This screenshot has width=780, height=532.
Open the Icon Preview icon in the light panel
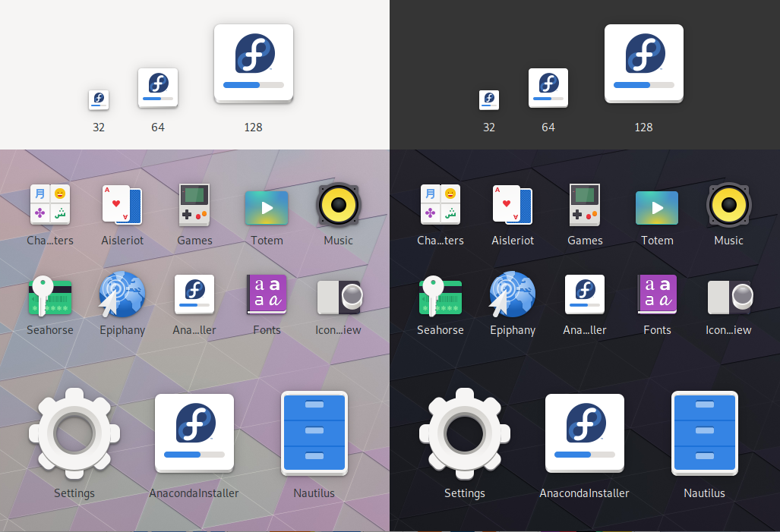pos(339,297)
